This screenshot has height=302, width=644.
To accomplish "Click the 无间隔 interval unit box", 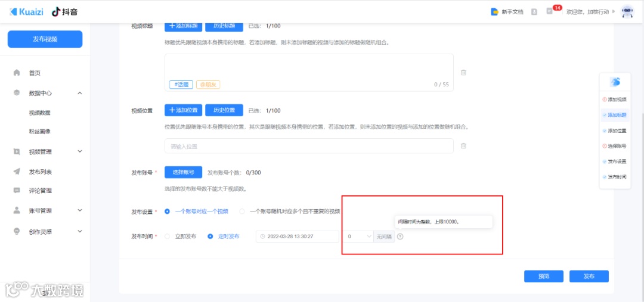I will pyautogui.click(x=384, y=236).
